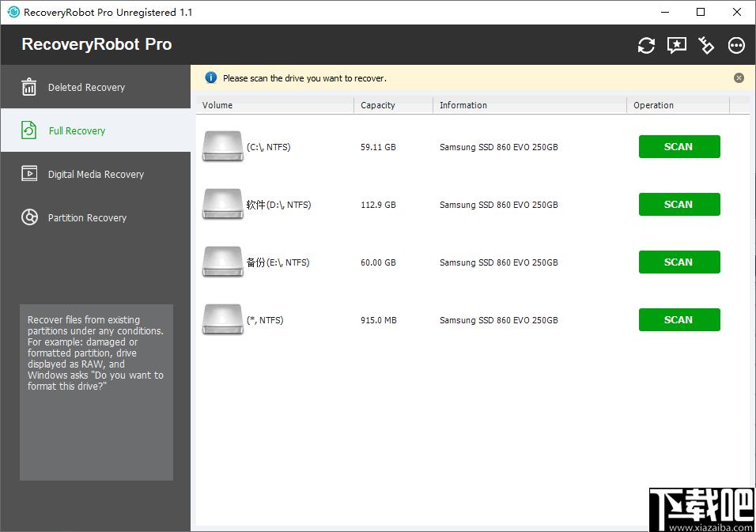The width and height of the screenshot is (756, 532).
Task: Open the feedback star chat icon
Action: [676, 45]
